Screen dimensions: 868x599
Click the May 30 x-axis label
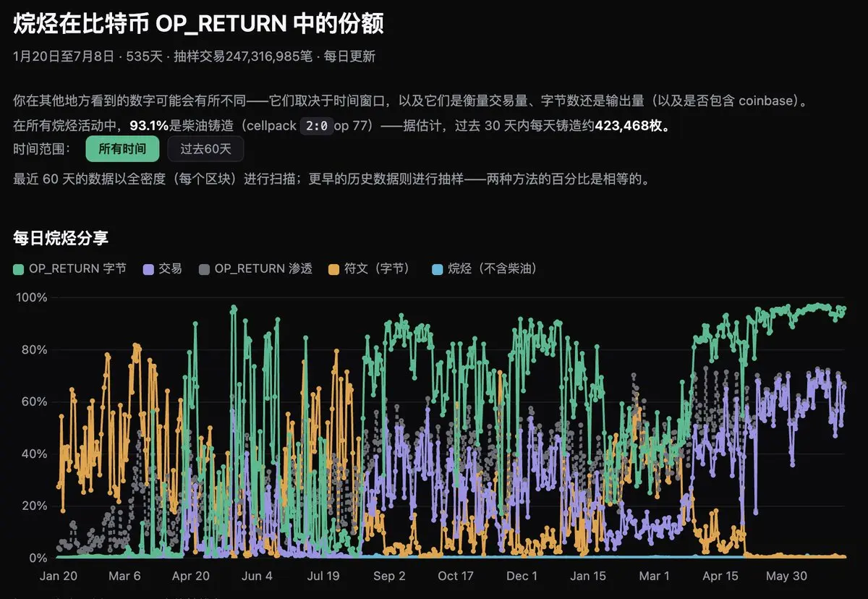coord(786,576)
